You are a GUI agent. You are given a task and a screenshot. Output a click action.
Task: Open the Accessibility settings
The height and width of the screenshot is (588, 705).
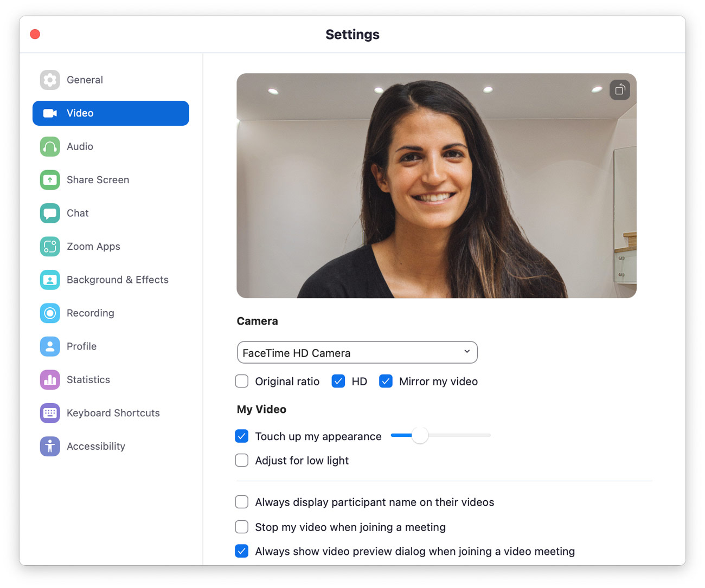pyautogui.click(x=50, y=446)
